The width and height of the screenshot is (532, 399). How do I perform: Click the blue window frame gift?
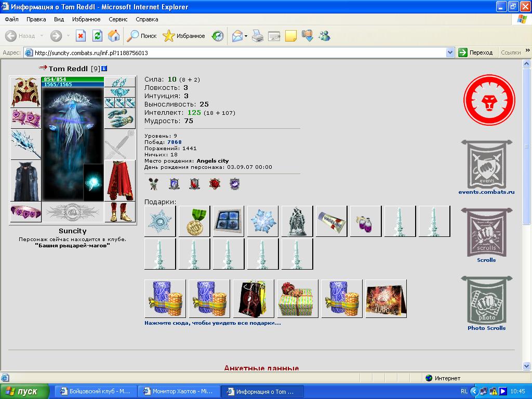[x=229, y=221]
